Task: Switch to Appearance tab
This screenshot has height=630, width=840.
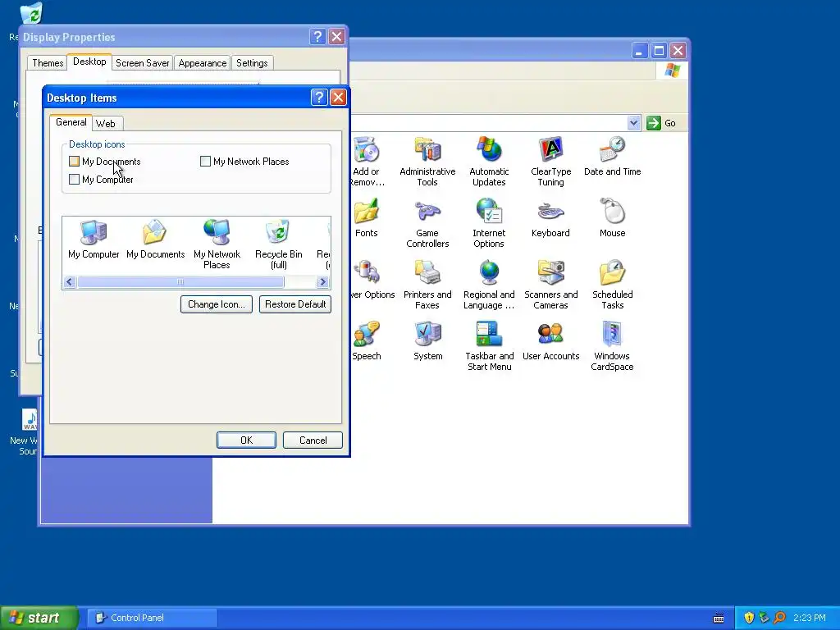Action: [203, 63]
